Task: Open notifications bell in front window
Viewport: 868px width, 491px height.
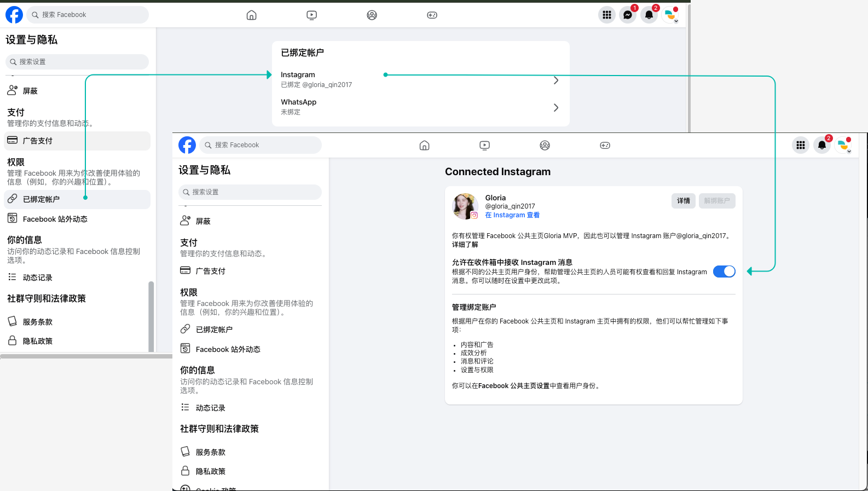Action: coord(822,145)
